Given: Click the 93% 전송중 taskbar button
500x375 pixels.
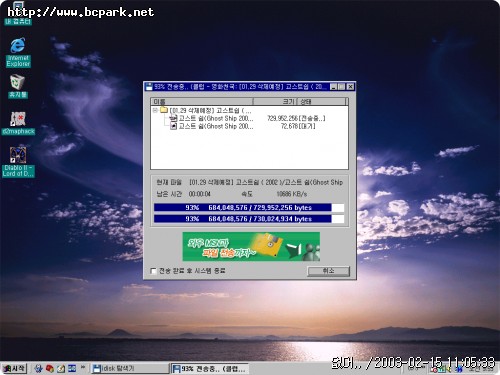Looking at the screenshot, I should click(209, 369).
